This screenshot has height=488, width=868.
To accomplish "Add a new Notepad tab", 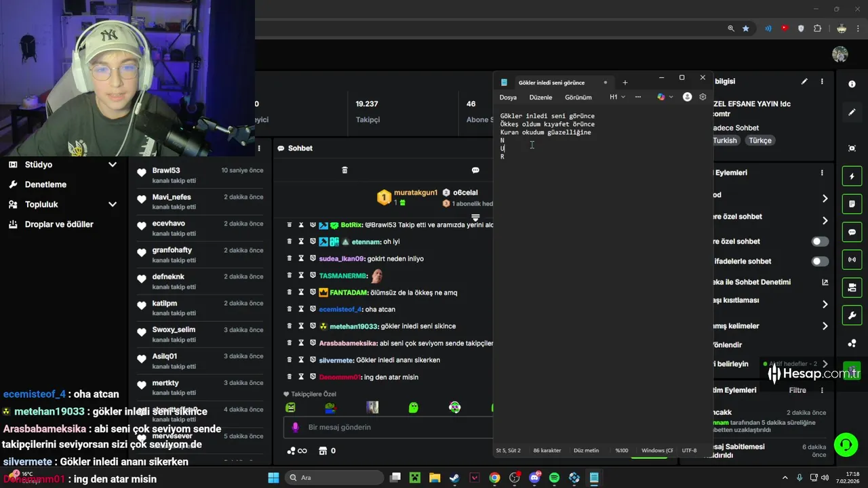I will coord(625,83).
